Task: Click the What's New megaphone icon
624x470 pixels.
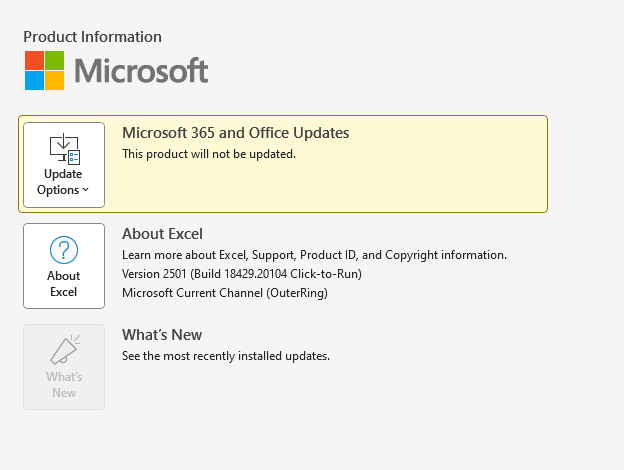Action: (x=64, y=350)
